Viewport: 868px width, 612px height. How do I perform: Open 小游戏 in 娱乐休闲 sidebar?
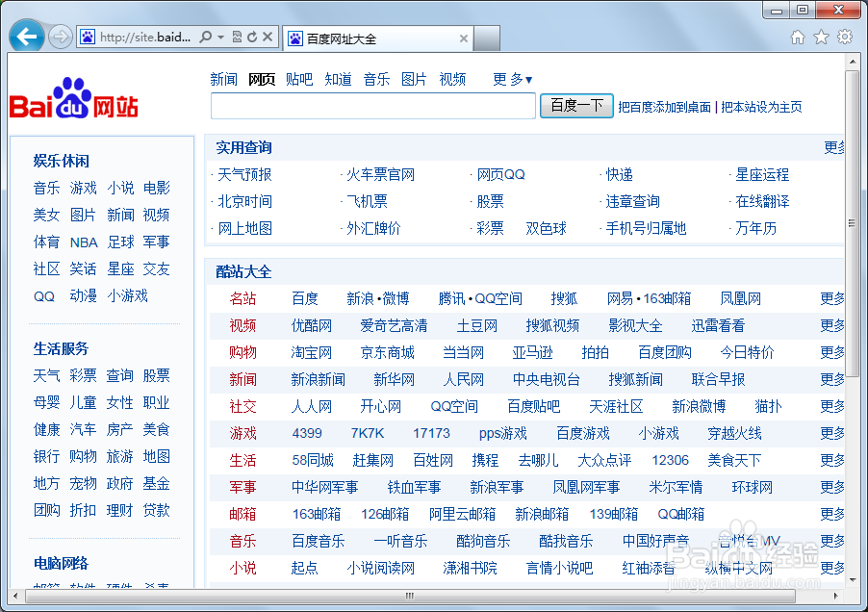pos(127,296)
